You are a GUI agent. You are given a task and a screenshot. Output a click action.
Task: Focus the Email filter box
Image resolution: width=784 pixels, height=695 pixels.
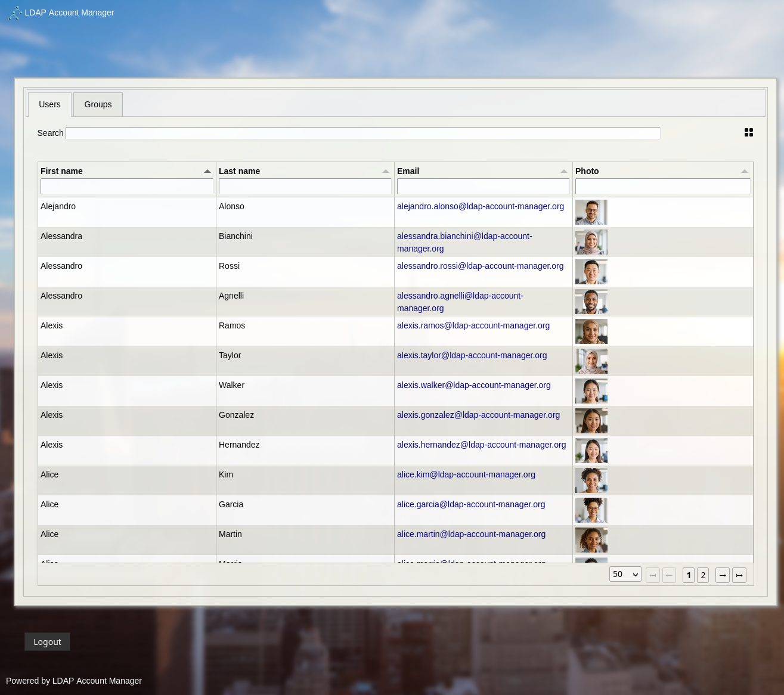(x=483, y=187)
